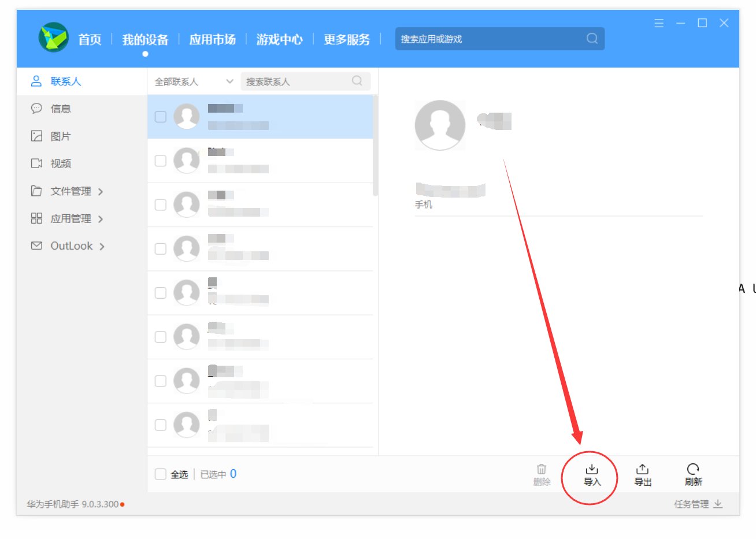This screenshot has width=756, height=539.
Task: Click the 刷新 (Refresh) icon
Action: coord(692,474)
